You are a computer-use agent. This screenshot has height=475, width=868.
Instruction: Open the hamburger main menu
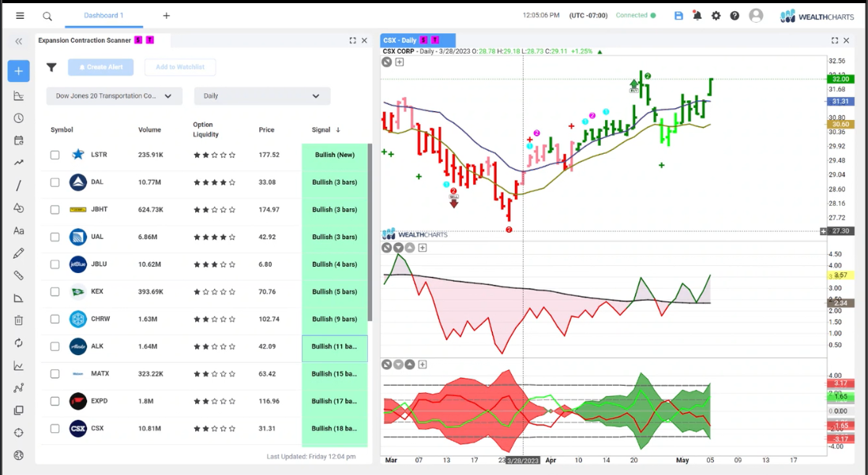[20, 16]
